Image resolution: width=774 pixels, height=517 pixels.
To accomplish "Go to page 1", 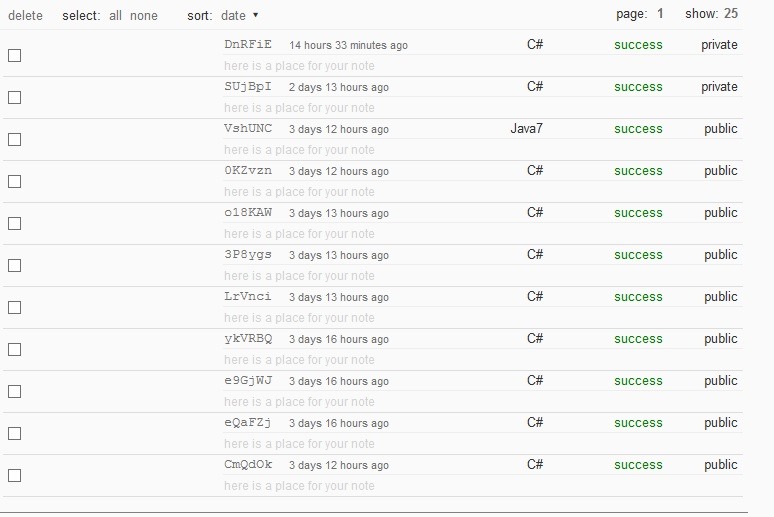I will [660, 14].
